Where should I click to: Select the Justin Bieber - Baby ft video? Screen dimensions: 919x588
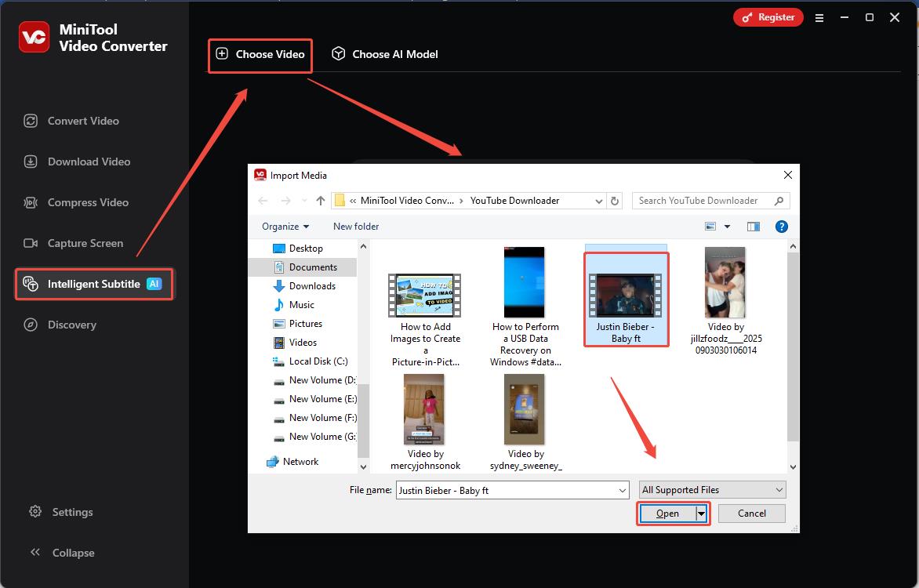point(626,299)
